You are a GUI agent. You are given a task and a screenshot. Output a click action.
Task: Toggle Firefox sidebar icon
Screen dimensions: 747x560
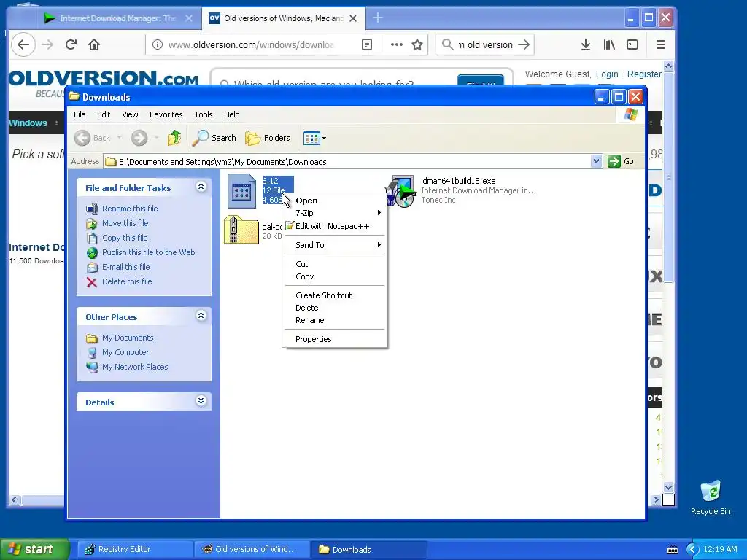[632, 44]
